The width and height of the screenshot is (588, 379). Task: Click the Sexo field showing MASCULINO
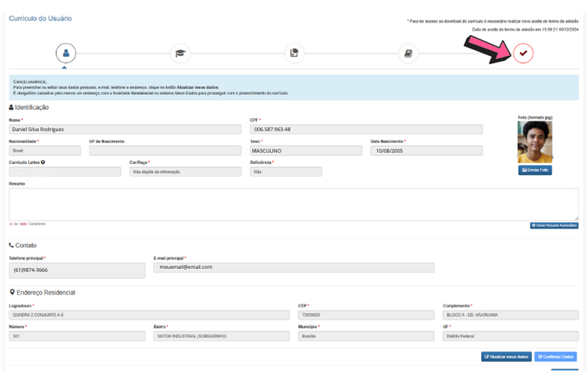[x=306, y=151]
